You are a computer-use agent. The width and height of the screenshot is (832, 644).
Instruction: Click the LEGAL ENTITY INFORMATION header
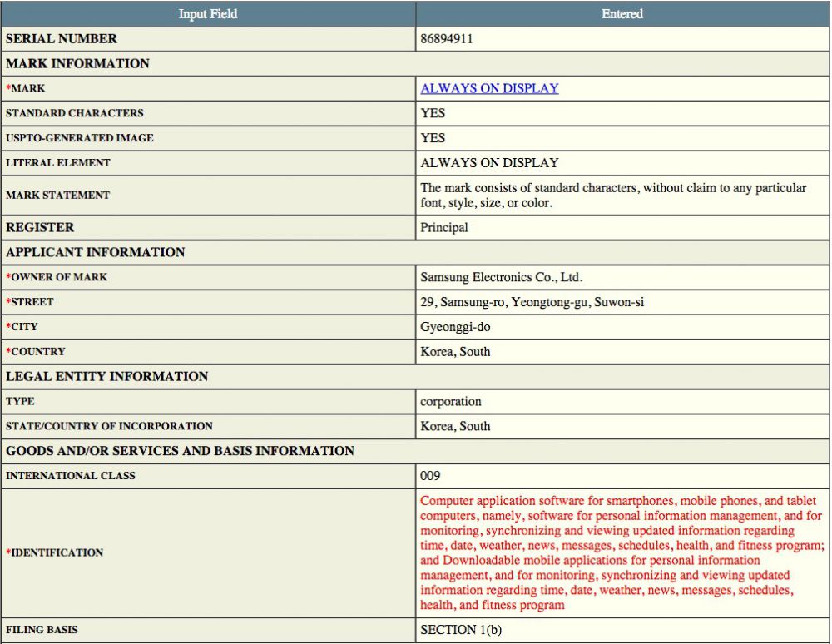point(106,377)
